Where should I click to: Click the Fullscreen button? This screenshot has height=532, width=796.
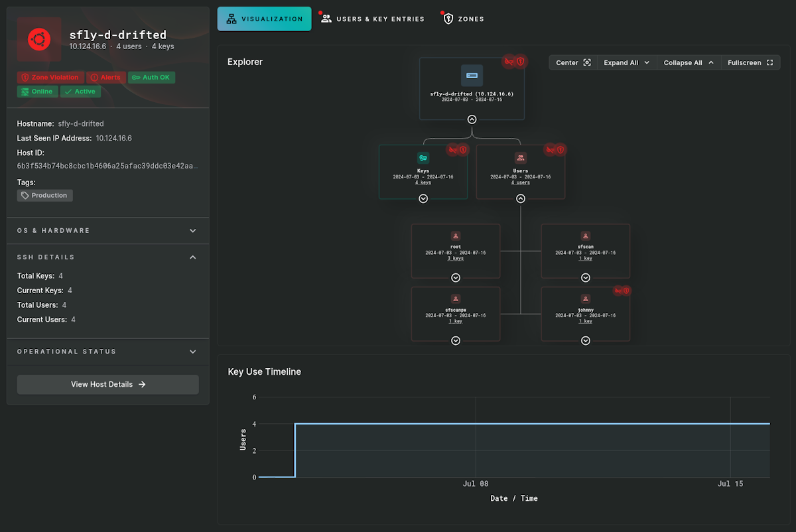tap(750, 62)
